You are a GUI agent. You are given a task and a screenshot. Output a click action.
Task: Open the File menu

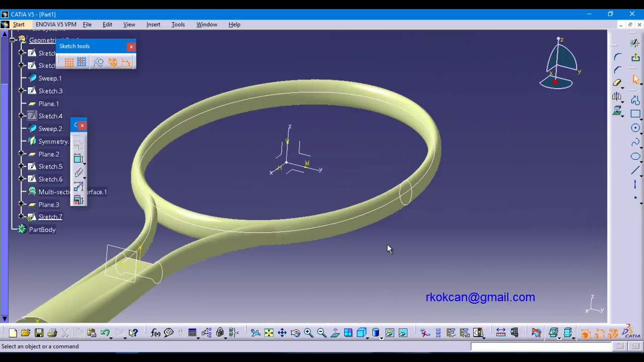(87, 24)
